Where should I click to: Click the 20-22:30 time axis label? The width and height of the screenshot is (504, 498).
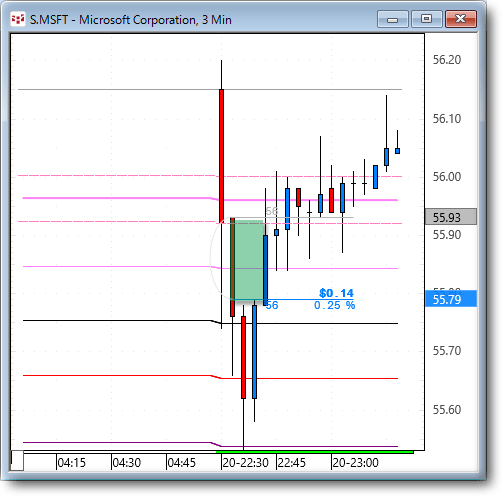click(x=245, y=463)
